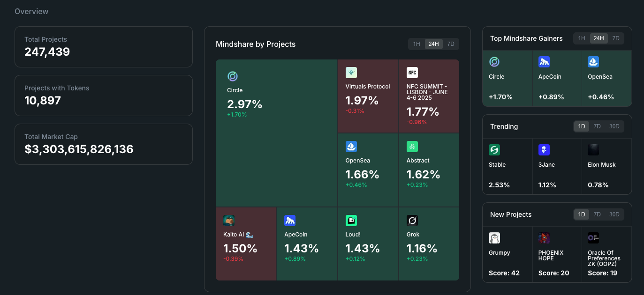Click OpenSea icon in Top Mindshare Gainers
Screen dimensions: 644x295
click(593, 62)
